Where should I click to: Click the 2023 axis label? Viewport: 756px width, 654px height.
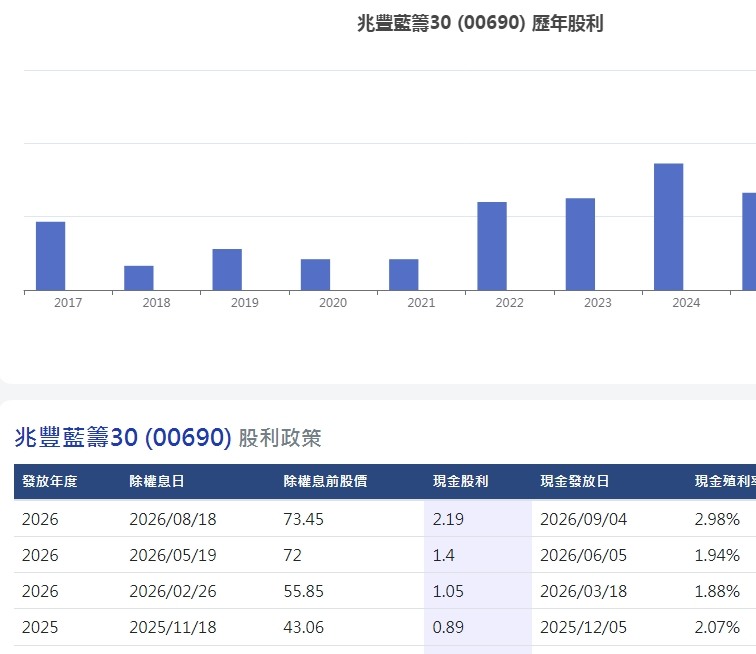point(597,303)
